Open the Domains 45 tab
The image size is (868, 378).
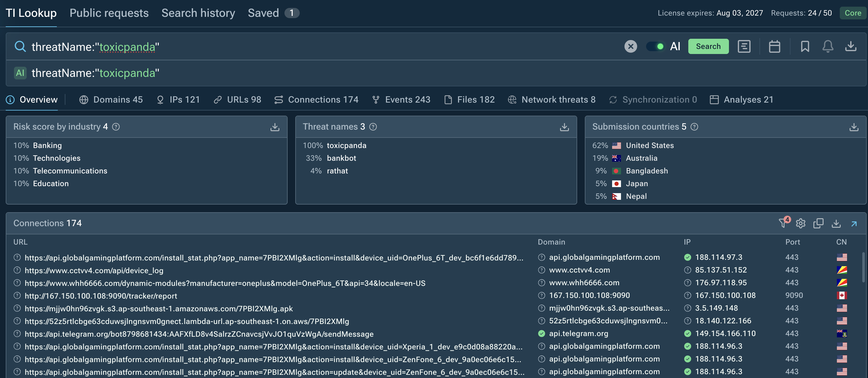point(111,99)
